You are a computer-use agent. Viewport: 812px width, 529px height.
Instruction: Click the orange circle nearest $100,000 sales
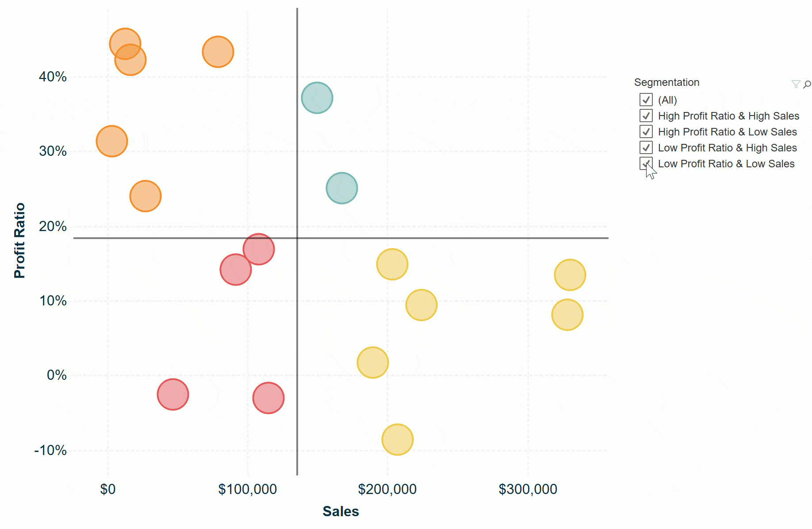[x=218, y=52]
